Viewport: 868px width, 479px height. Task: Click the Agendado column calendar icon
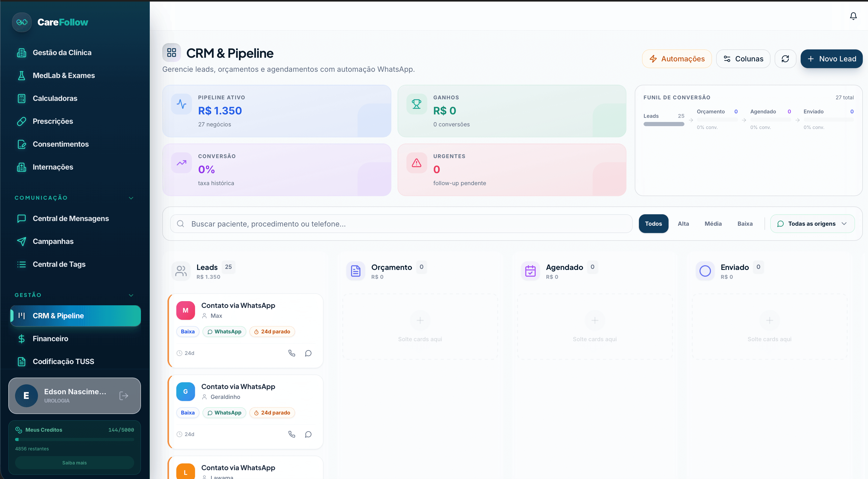(x=530, y=271)
